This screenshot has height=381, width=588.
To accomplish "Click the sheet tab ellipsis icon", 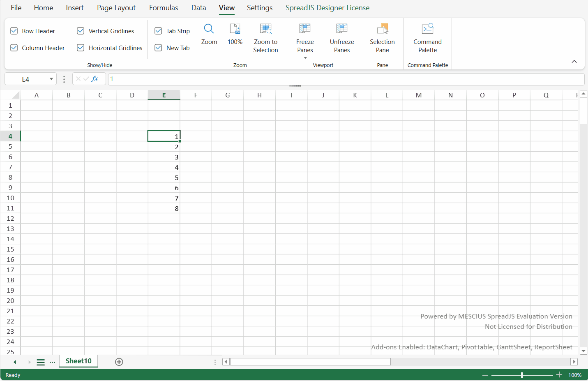I will pyautogui.click(x=52, y=362).
